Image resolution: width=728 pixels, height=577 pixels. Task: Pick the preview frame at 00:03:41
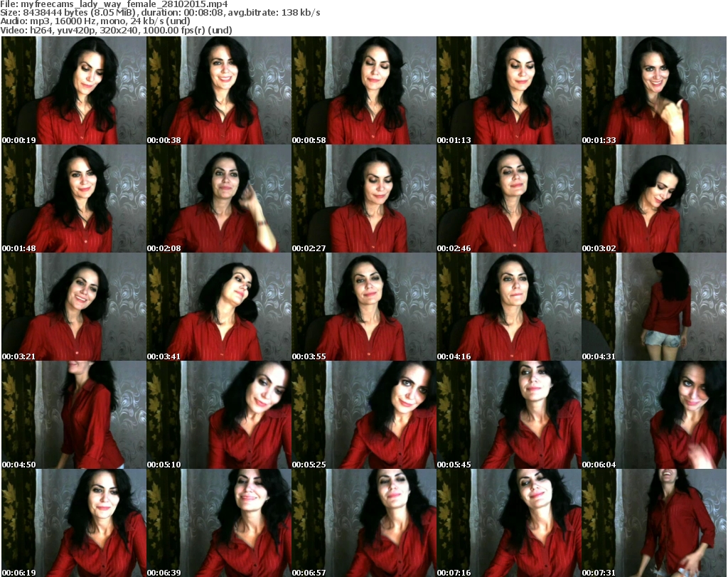point(219,307)
